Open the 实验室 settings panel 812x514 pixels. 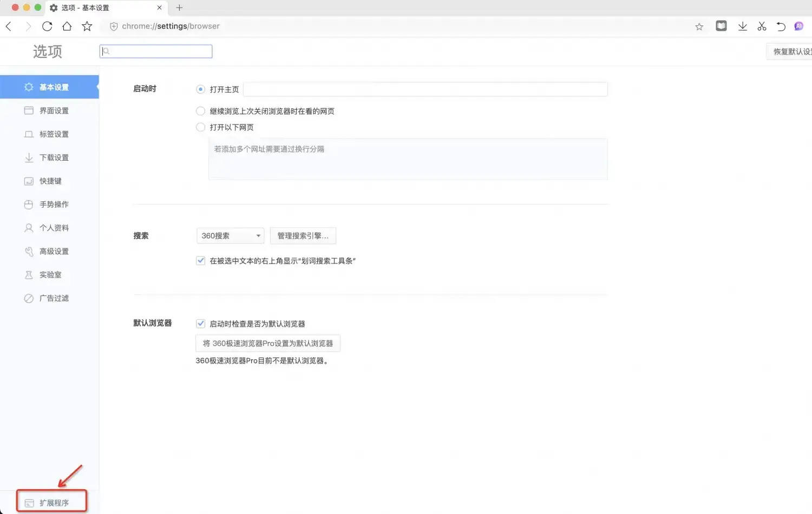(51, 274)
